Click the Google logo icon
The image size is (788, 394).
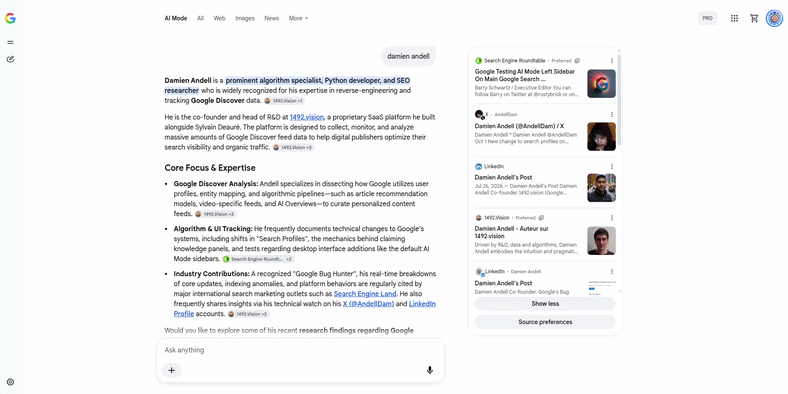pyautogui.click(x=10, y=19)
